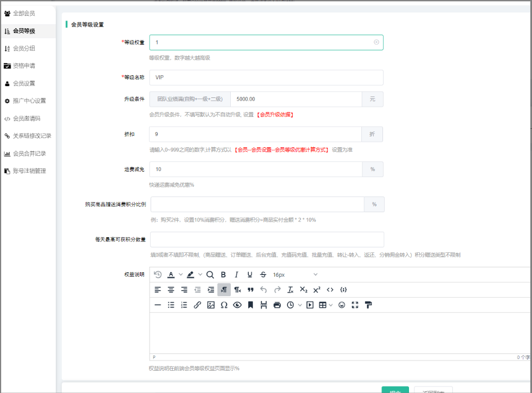Toggle underline formatting
Screen dimensions: 532x393
pyautogui.click(x=250, y=274)
